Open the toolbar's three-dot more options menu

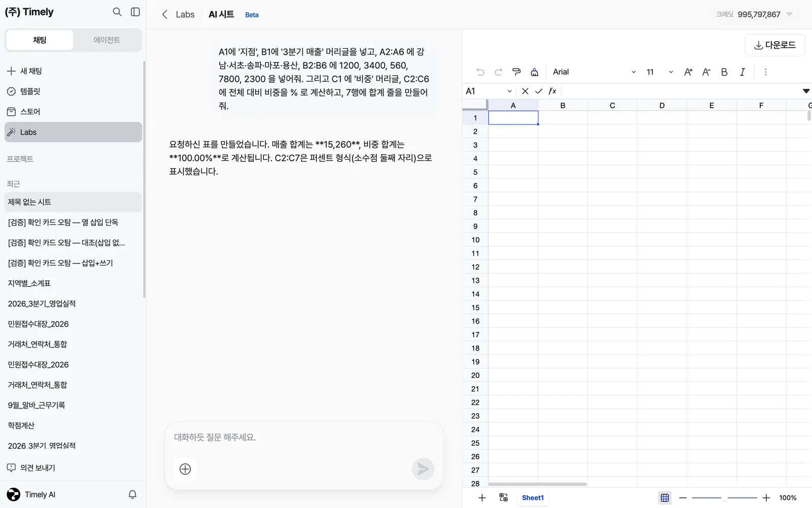765,72
